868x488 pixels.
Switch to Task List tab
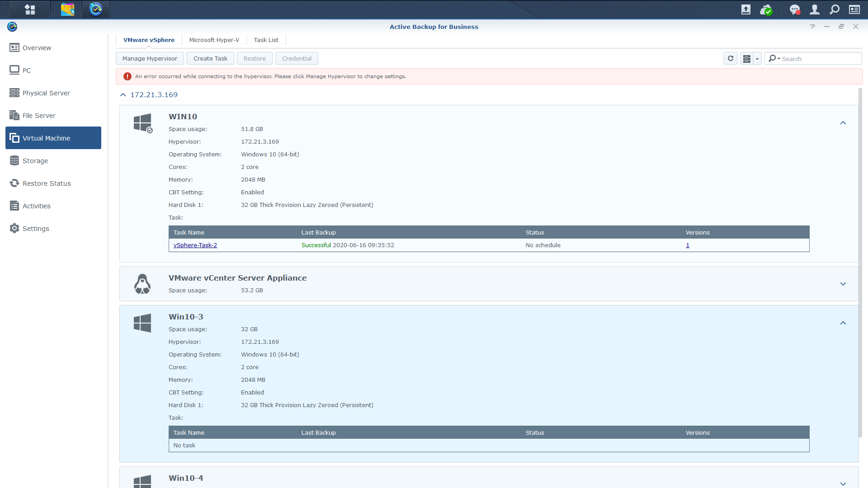[266, 40]
